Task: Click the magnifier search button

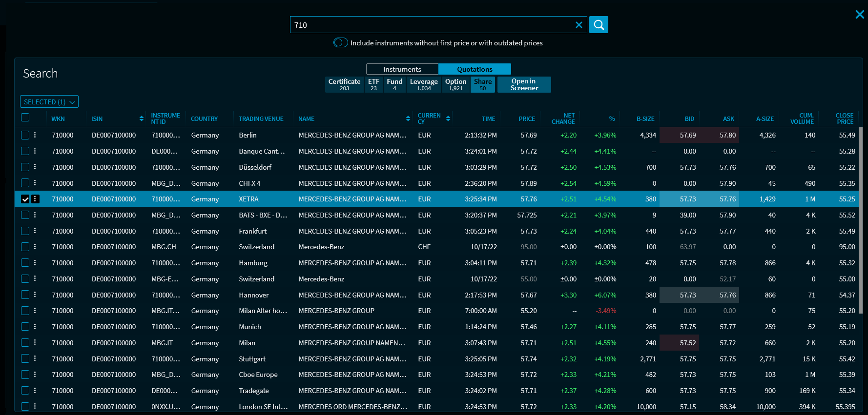Action: coord(599,25)
